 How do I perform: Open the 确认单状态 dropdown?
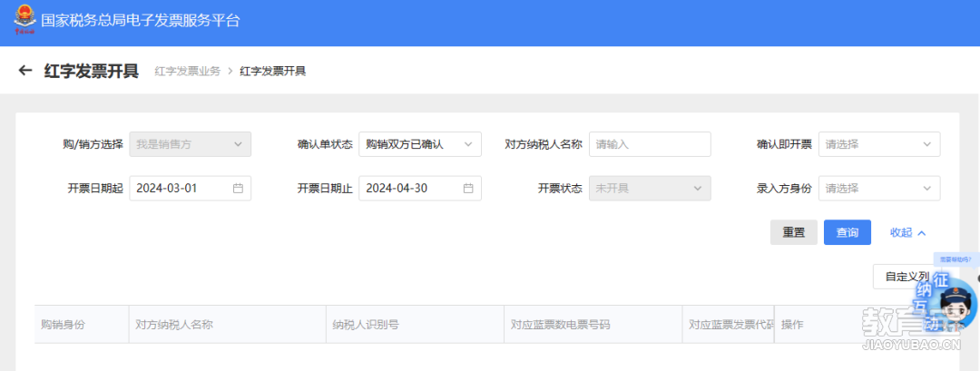[420, 144]
